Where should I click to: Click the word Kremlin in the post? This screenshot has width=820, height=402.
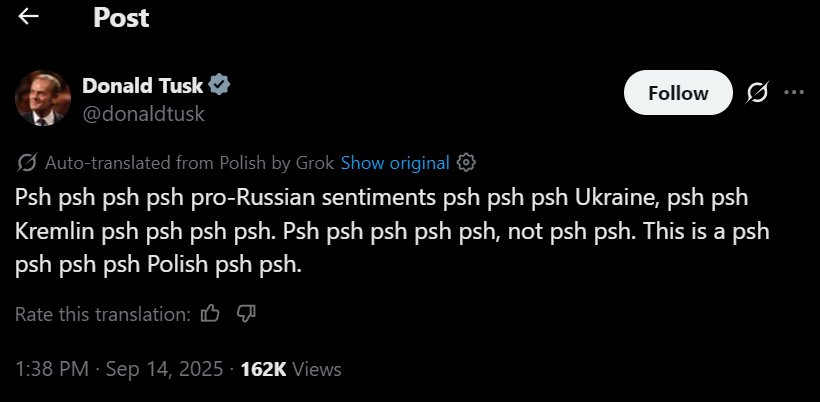click(x=54, y=232)
